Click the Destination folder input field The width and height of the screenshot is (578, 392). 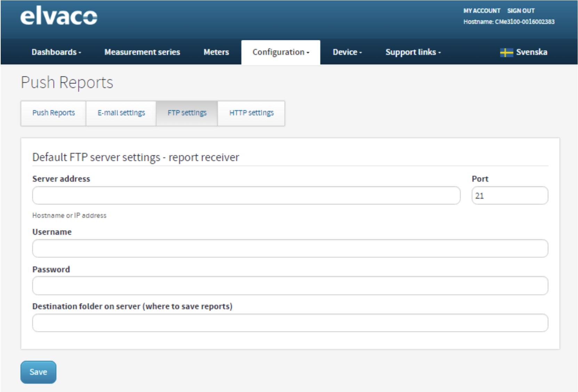(x=290, y=323)
